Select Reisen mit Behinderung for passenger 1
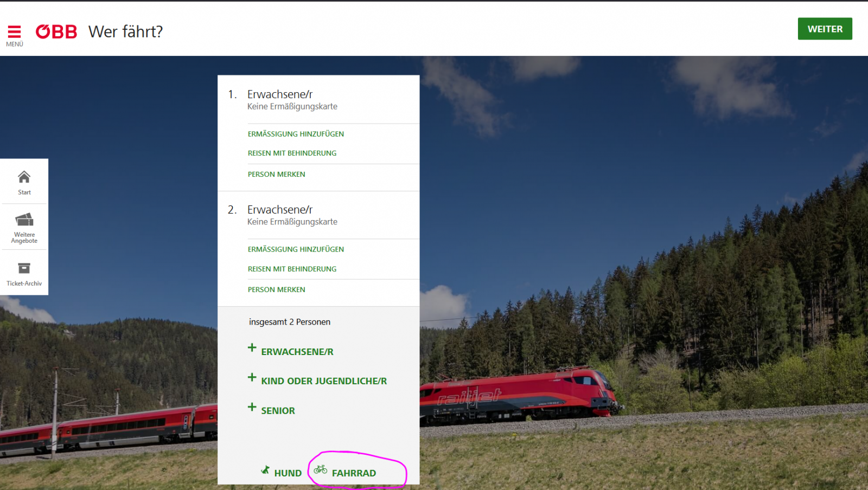The height and width of the screenshot is (490, 868). point(292,153)
